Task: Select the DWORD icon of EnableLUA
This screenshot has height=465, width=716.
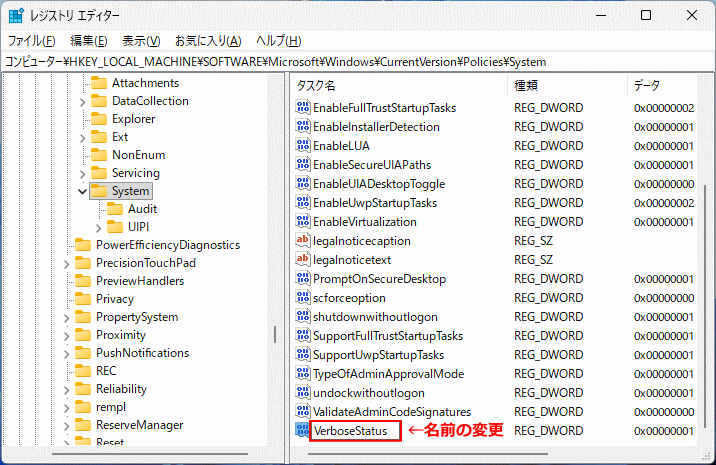Action: click(x=302, y=145)
